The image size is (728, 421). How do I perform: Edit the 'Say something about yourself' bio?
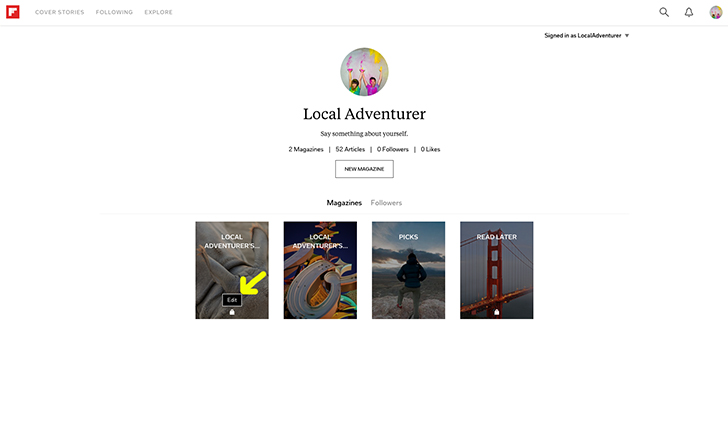364,134
